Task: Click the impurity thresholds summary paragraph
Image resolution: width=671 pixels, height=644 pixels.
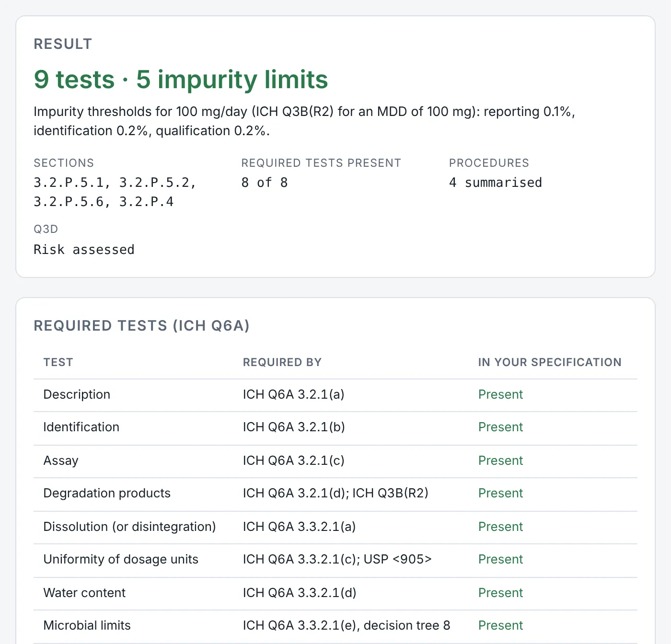Action: tap(304, 121)
